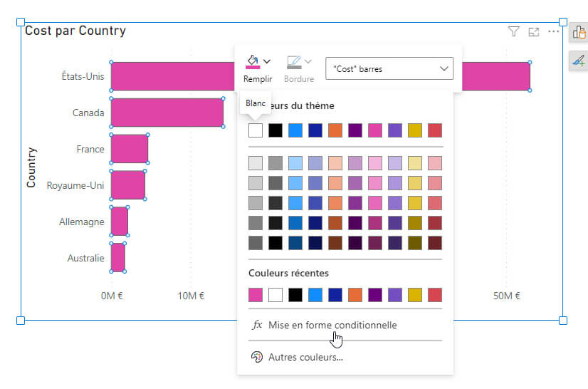Click the Bordure label
The image size is (588, 389).
pyautogui.click(x=299, y=79)
